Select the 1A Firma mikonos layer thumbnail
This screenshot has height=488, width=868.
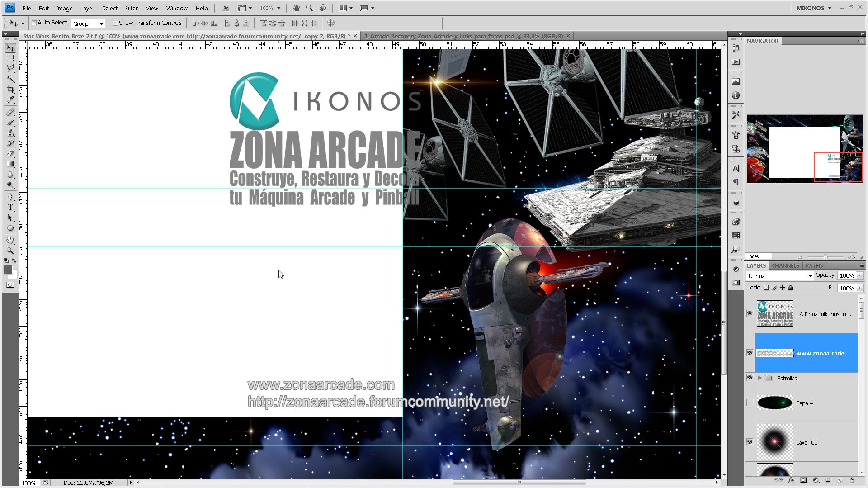click(x=774, y=313)
